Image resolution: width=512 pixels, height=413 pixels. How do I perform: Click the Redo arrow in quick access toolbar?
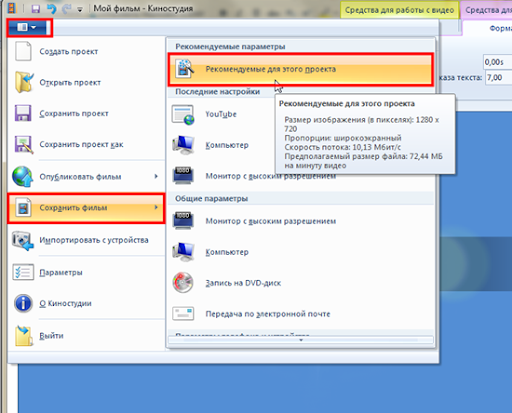[x=67, y=8]
